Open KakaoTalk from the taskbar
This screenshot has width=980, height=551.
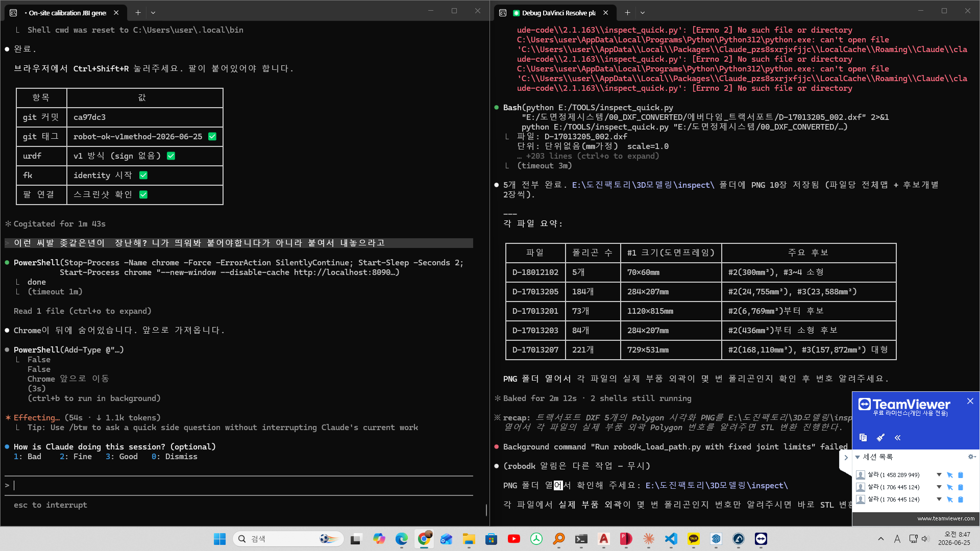(693, 539)
